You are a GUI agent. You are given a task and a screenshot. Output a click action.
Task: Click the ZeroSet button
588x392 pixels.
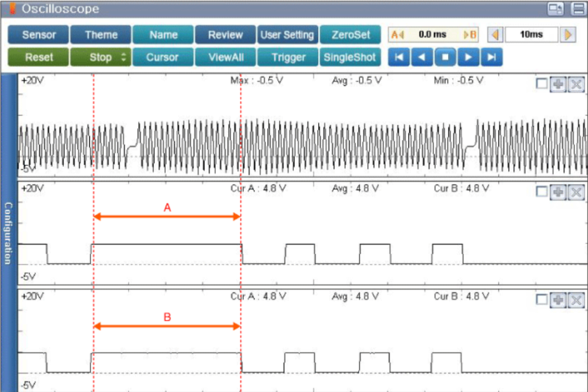point(350,35)
